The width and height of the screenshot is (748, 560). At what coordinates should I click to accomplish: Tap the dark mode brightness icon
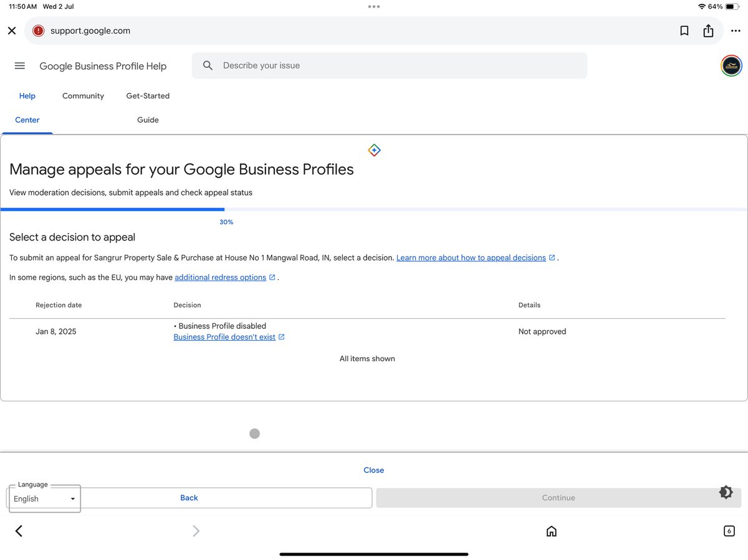[726, 492]
